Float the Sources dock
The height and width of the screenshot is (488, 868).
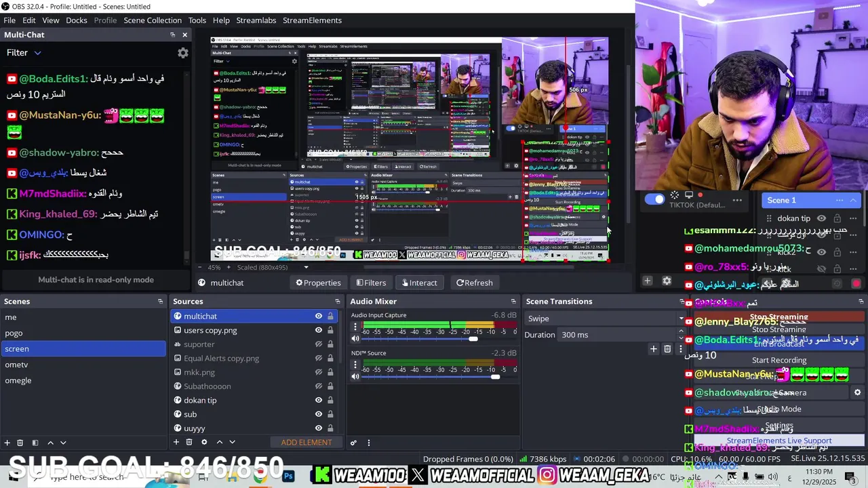pos(337,302)
